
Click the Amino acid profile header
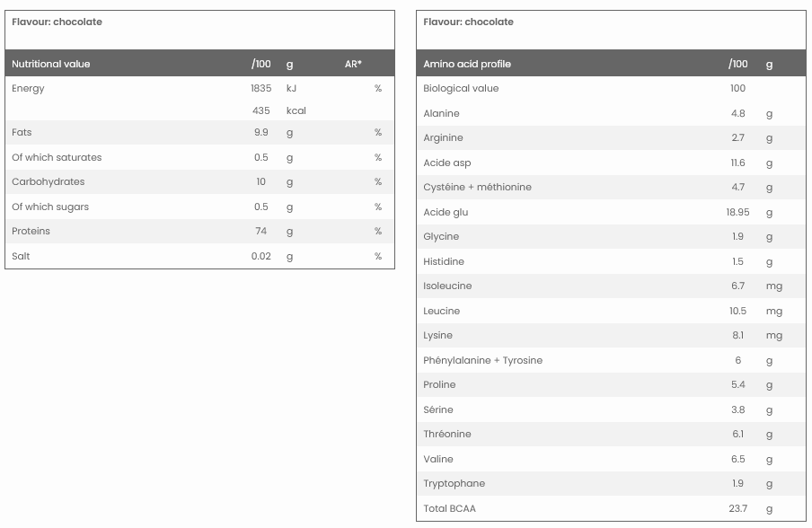click(x=467, y=64)
